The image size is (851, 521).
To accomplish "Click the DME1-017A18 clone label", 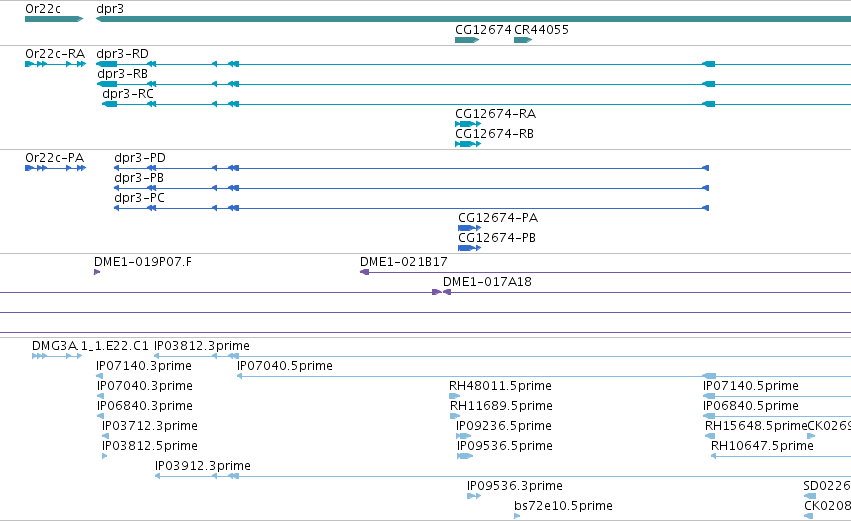I will [487, 282].
